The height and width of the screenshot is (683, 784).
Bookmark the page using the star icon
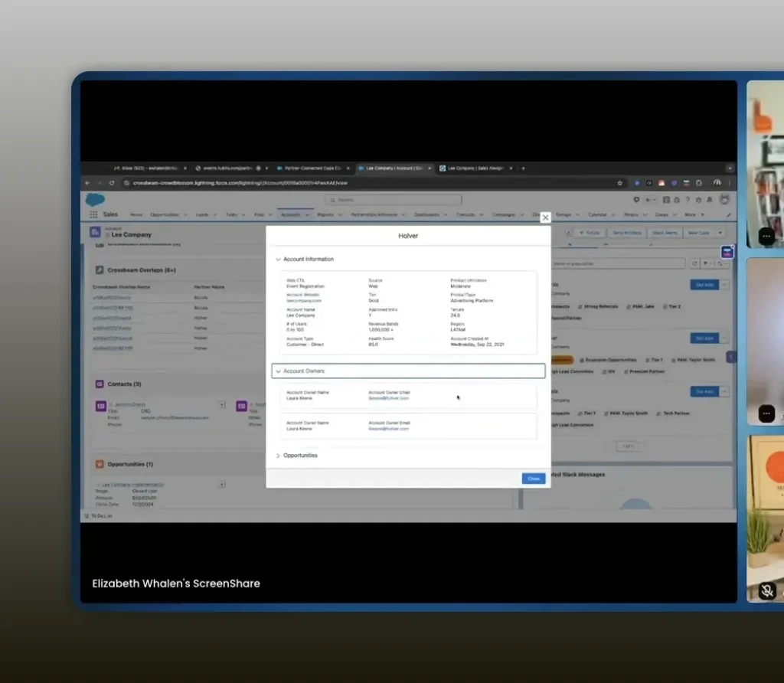(619, 183)
